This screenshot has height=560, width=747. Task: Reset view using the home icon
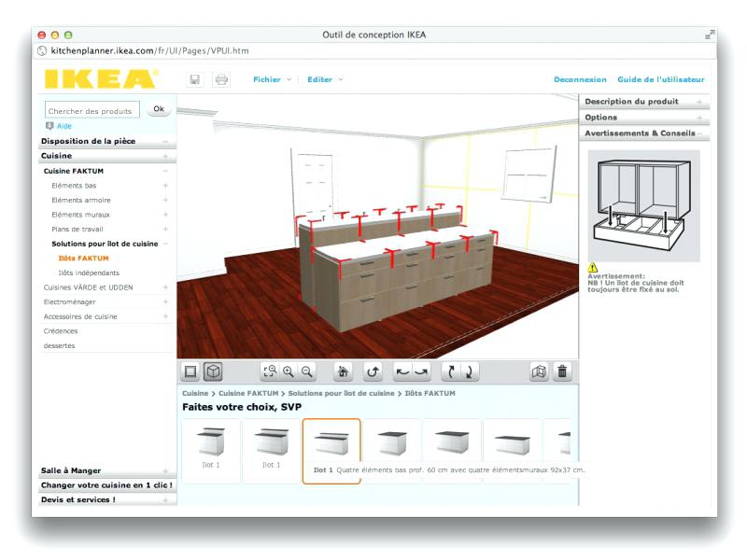coord(343,371)
